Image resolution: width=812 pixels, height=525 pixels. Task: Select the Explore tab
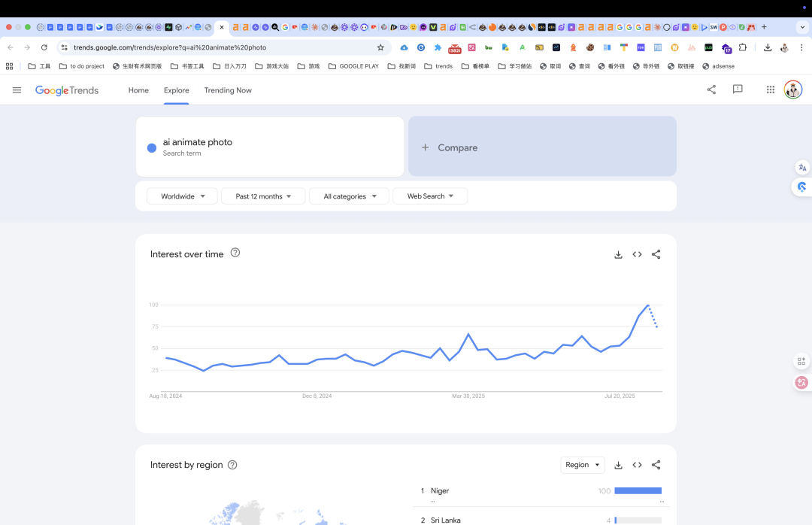click(177, 90)
